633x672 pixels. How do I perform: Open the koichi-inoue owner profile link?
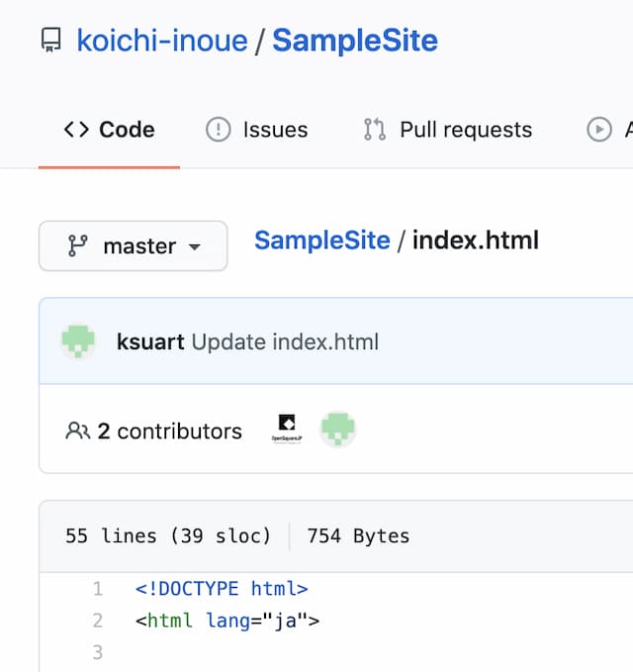pos(161,42)
